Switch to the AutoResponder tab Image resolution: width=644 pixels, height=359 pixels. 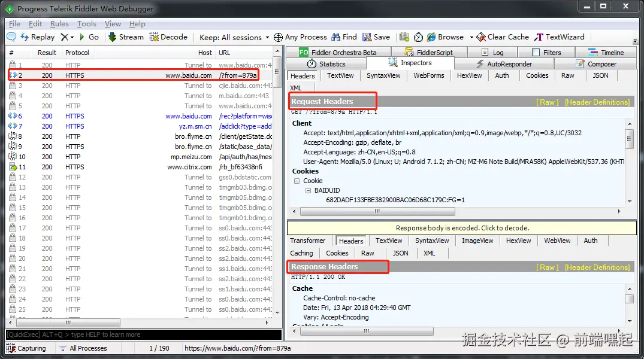(504, 64)
